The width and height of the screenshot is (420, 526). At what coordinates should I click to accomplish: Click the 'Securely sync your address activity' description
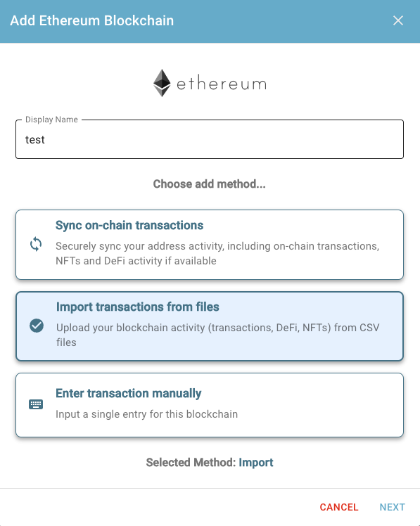coord(217,253)
